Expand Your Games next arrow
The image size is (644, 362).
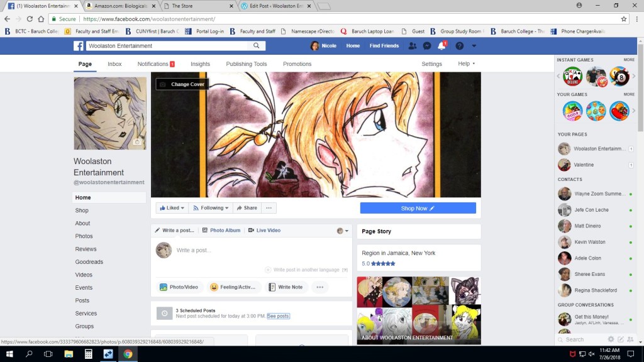click(634, 111)
